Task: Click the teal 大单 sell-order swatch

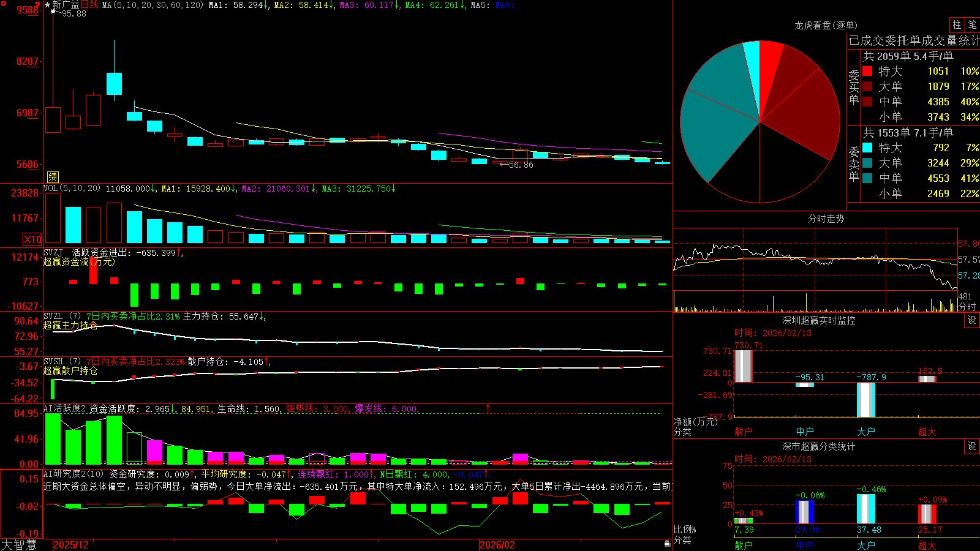Action: click(x=867, y=163)
